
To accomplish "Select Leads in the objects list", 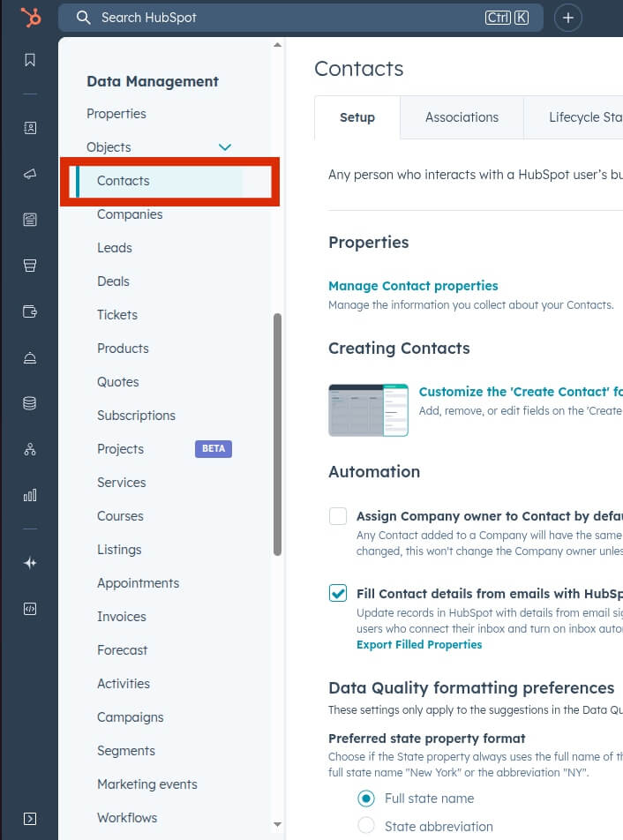I will point(115,248).
